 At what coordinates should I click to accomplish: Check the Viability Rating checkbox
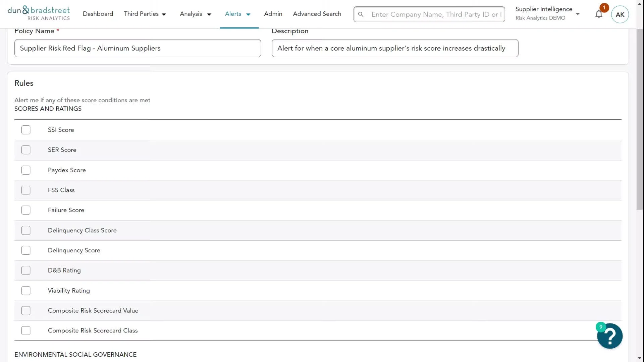pos(26,291)
